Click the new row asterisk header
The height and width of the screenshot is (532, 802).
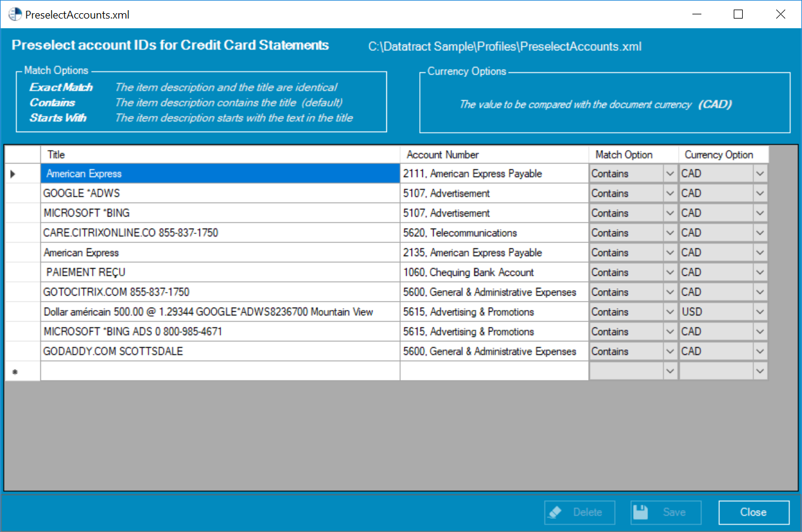[14, 372]
